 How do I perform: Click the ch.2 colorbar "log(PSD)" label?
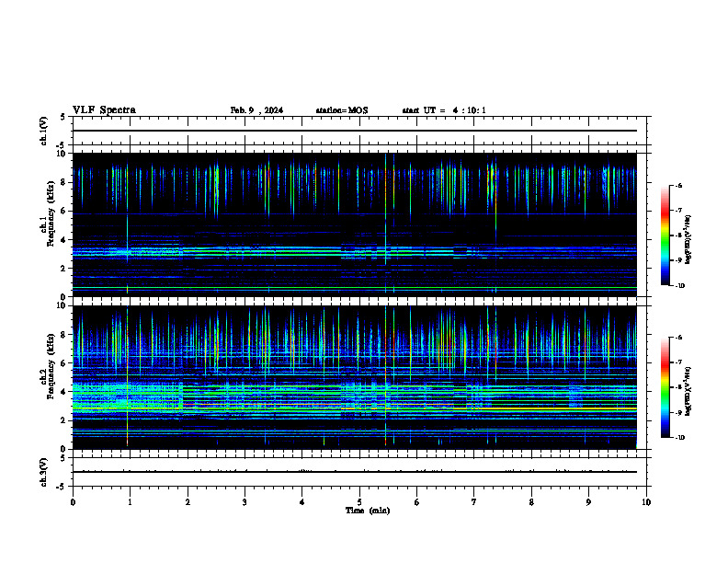pyautogui.click(x=688, y=391)
